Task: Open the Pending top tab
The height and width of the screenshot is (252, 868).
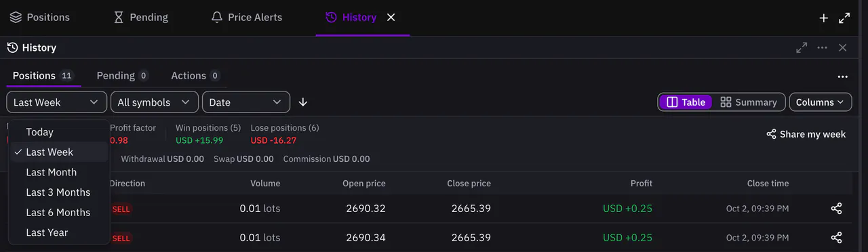Action: pos(140,18)
